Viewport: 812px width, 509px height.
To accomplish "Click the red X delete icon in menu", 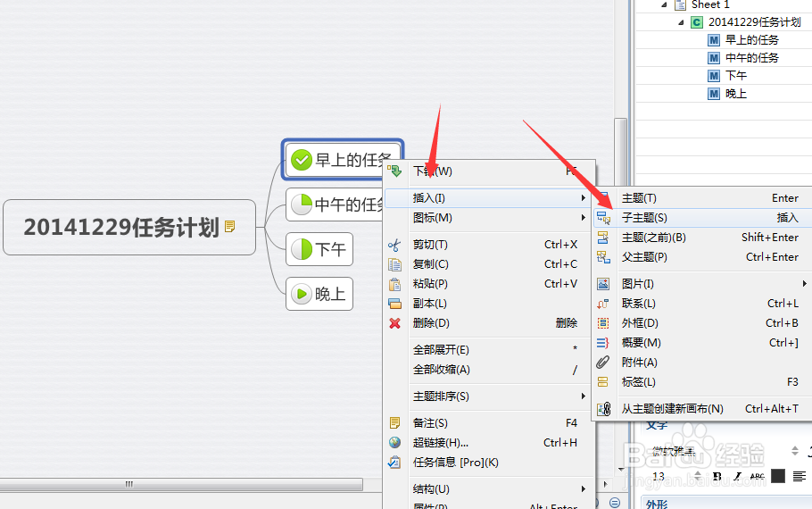I will [394, 323].
